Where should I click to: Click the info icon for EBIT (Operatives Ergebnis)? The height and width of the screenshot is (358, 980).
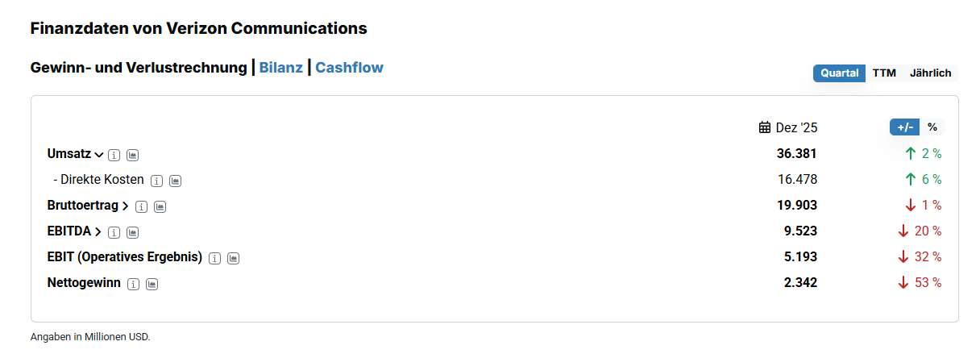click(215, 258)
